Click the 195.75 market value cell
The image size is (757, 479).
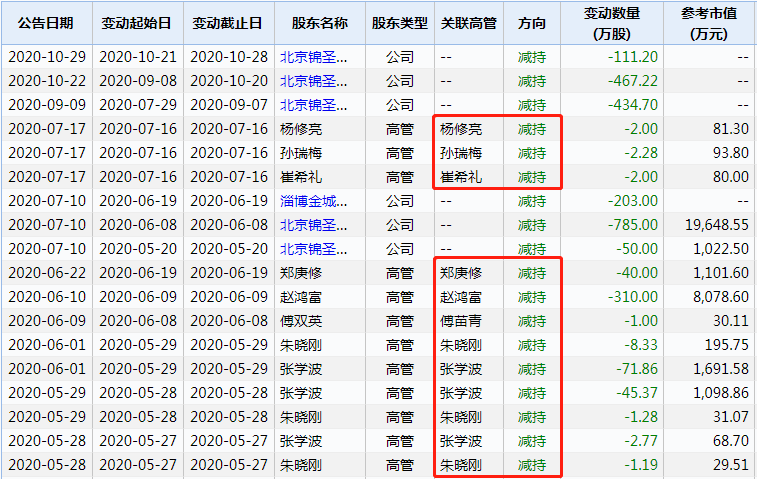pyautogui.click(x=727, y=345)
